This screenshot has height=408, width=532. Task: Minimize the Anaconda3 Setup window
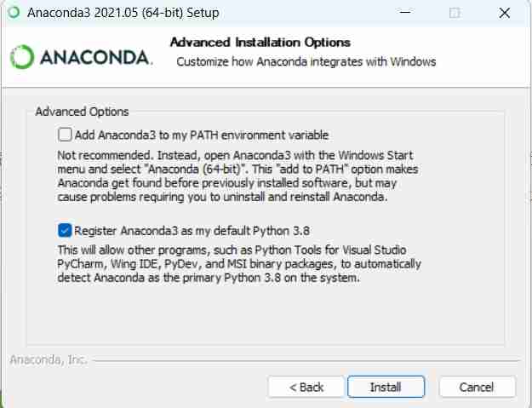point(405,13)
